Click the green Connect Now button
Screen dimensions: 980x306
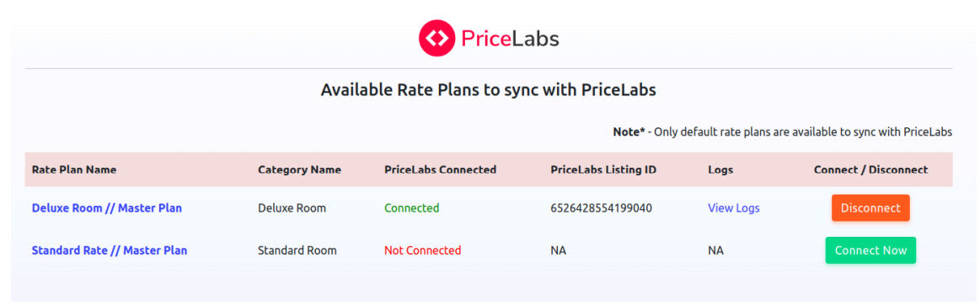coord(870,250)
